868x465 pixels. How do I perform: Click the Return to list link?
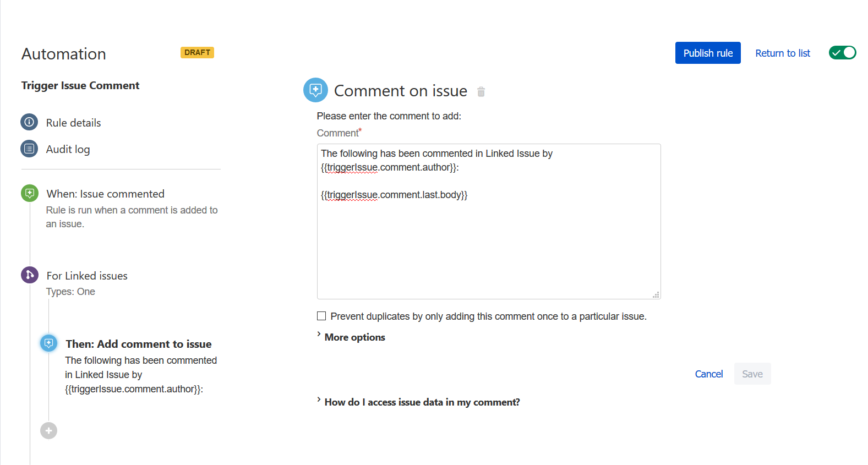click(783, 53)
